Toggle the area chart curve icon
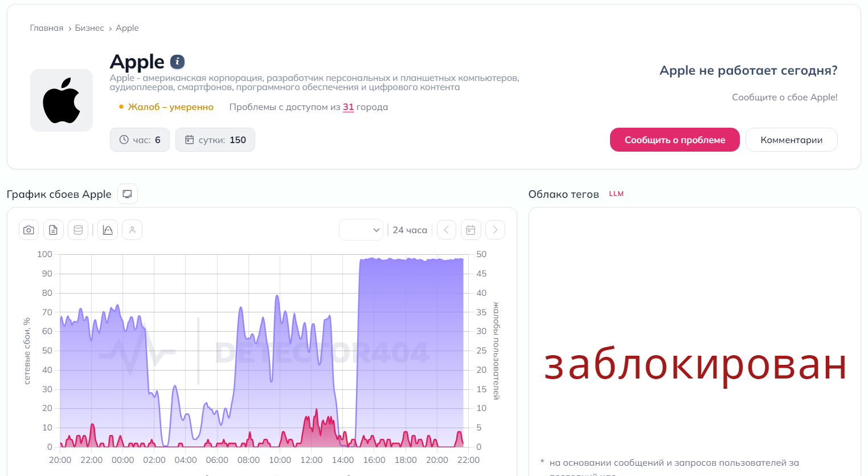Viewport: 868px width, 476px height. click(108, 230)
